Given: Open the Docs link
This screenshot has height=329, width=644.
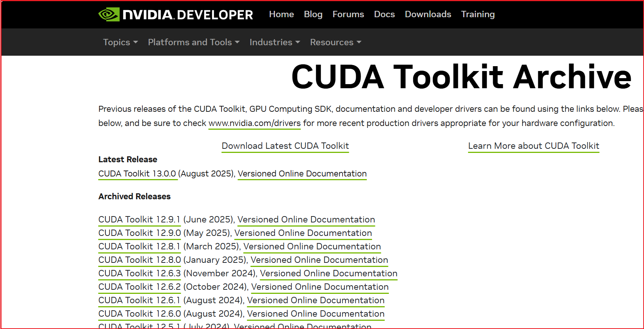Looking at the screenshot, I should [384, 14].
